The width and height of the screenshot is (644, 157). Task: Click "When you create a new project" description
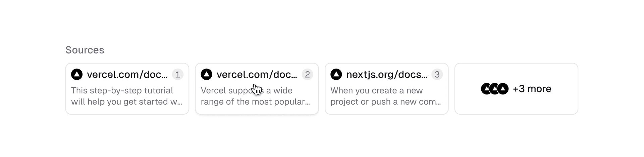376,90
